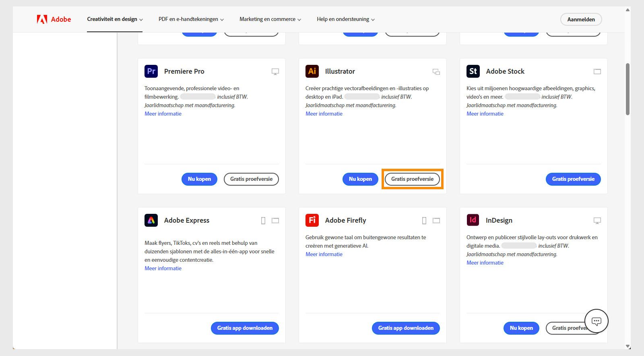Click Nu kopen for Illustrator
Screen dimensions: 644x356
tap(360, 179)
